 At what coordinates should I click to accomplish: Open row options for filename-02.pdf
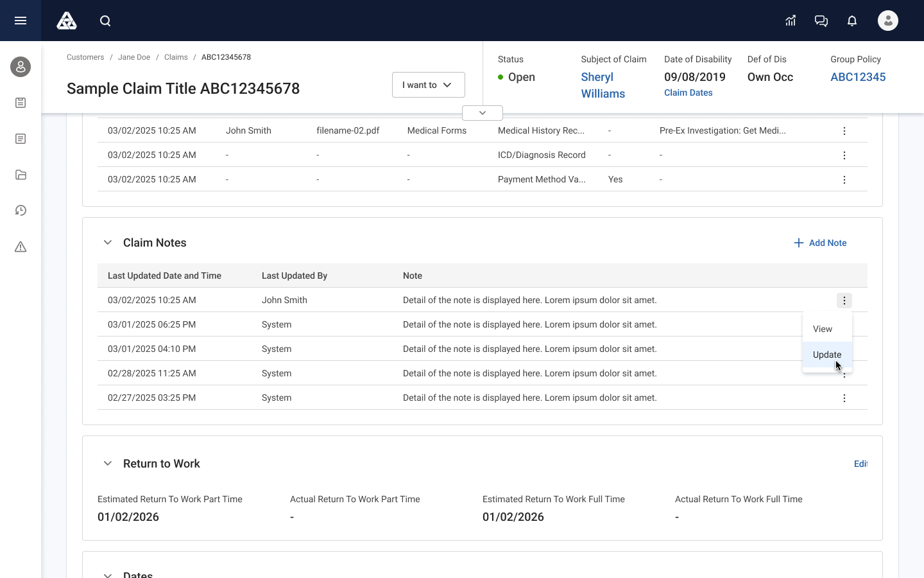pos(844,131)
